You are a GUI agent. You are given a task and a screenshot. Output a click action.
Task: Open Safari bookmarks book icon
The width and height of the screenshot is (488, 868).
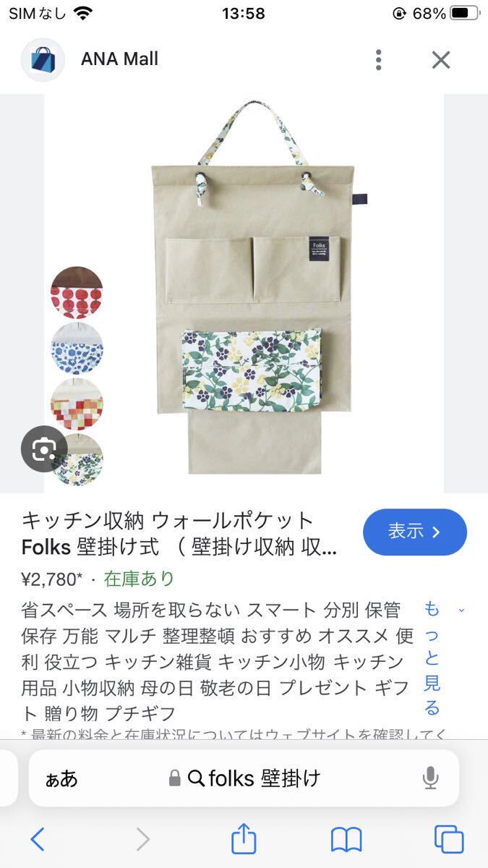(x=346, y=839)
